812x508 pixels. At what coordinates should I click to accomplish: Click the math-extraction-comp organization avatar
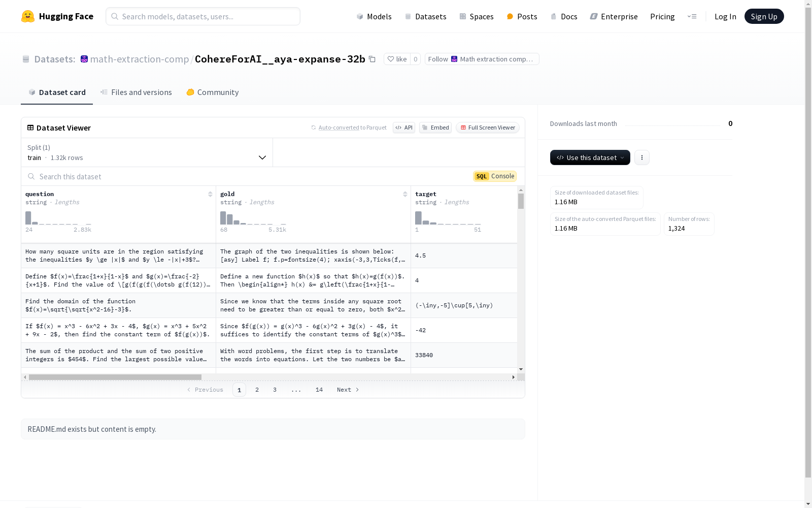[84, 59]
